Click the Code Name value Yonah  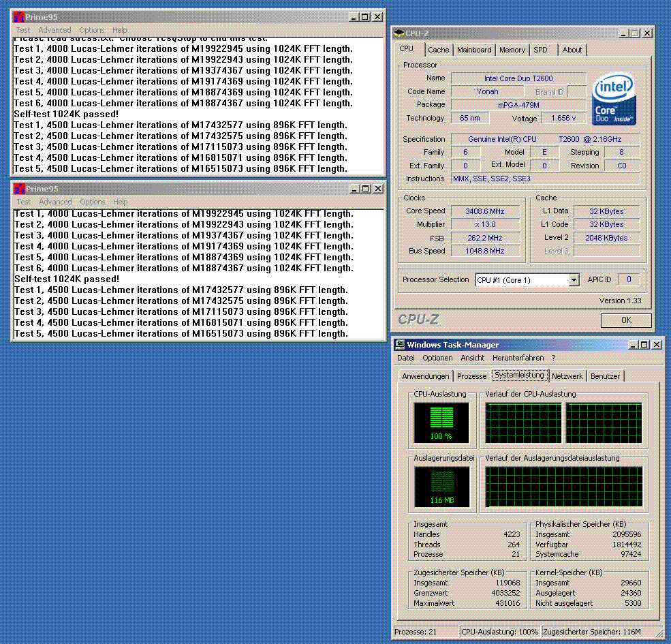488,91
